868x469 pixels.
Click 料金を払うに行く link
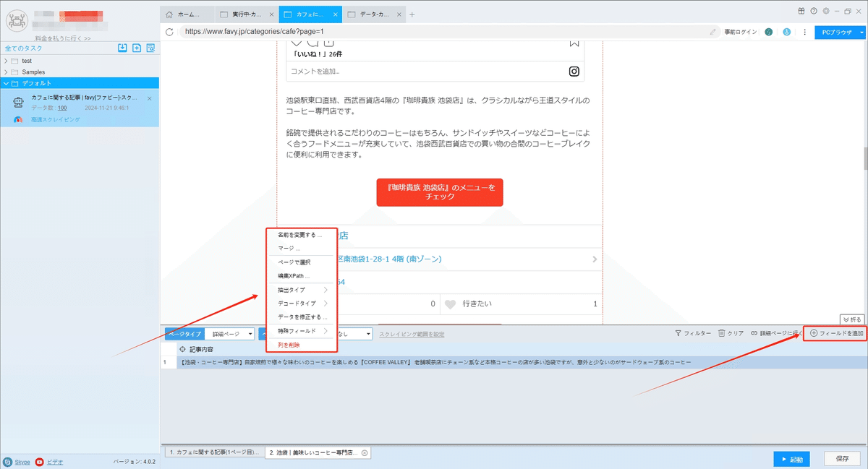point(63,38)
